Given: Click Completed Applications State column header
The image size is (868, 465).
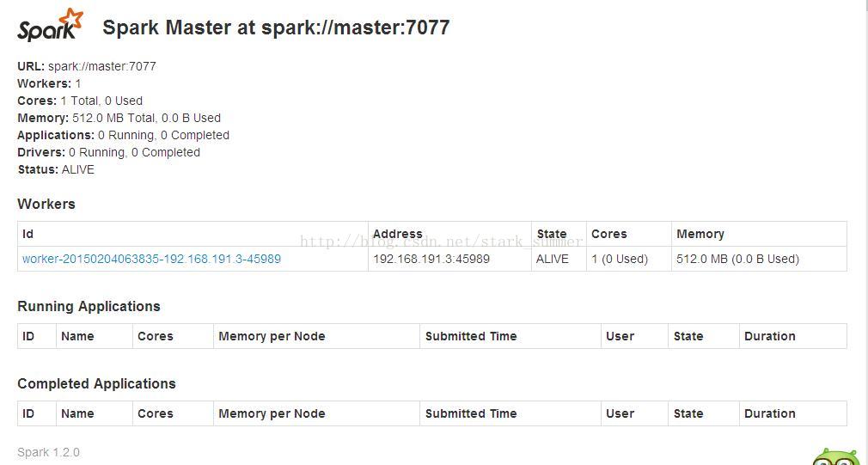Looking at the screenshot, I should click(688, 413).
